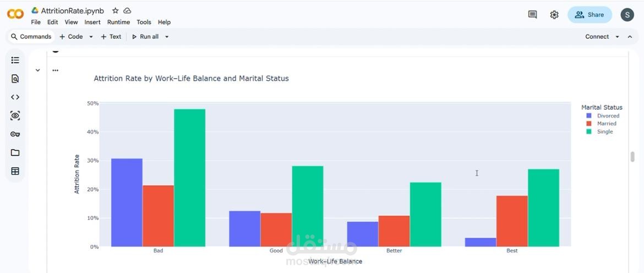This screenshot has width=644, height=273.
Task: Click the cloud saved status icon
Action: (127, 10)
